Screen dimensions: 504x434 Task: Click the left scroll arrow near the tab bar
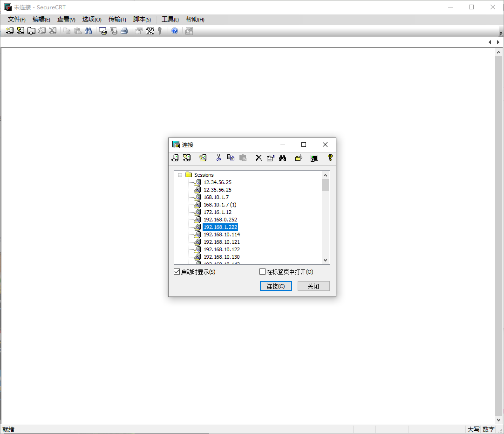[x=490, y=41]
